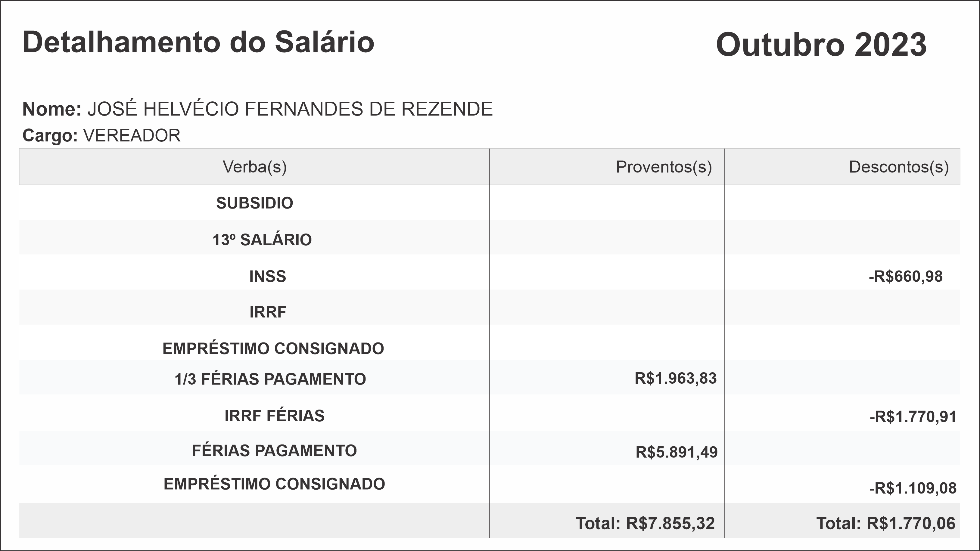The width and height of the screenshot is (980, 551).
Task: Click the 'Detalhamento do Salário' heading
Action: click(198, 42)
